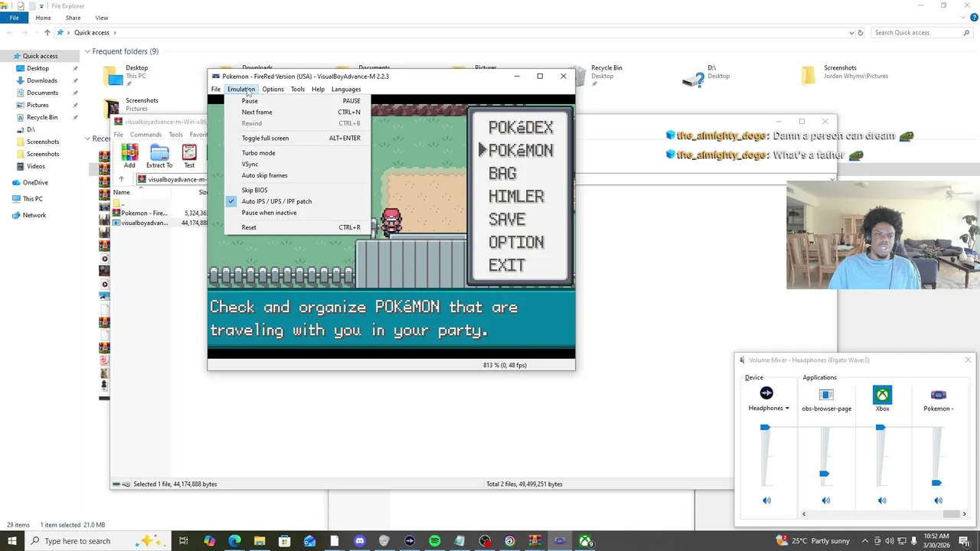Select Pokemon - Fire... file in WinRAR

(x=144, y=214)
